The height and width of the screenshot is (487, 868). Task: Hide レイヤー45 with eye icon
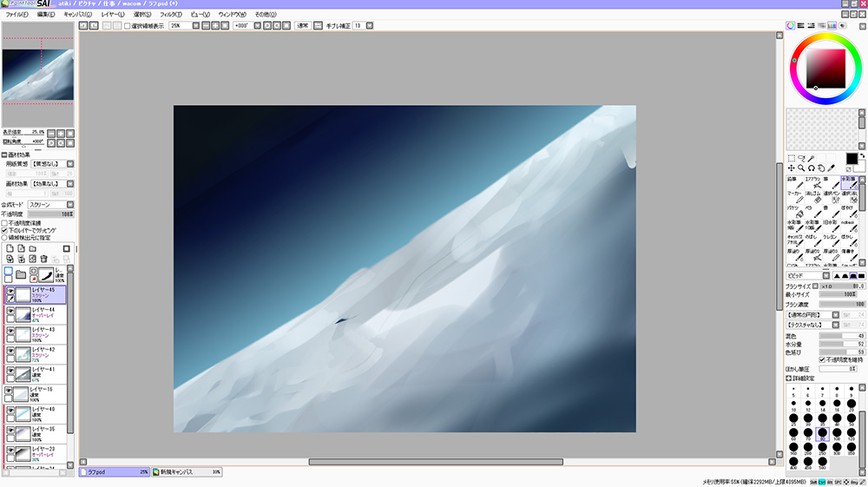(x=10, y=291)
